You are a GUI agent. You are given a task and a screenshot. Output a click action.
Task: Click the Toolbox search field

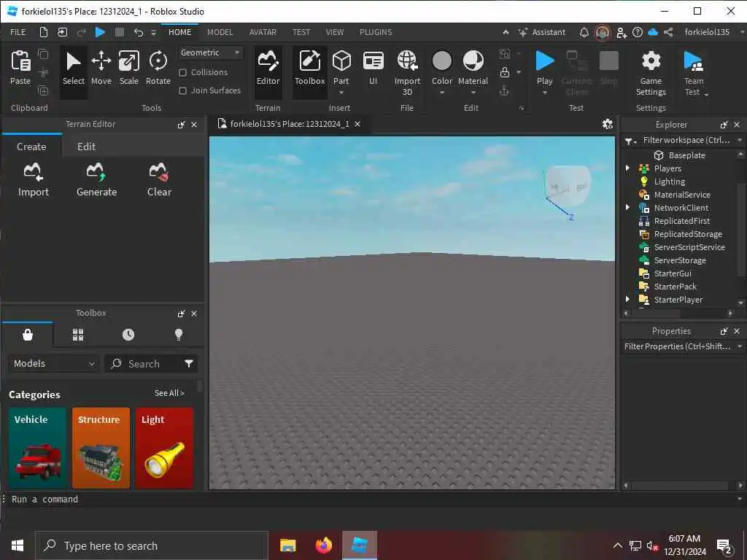point(152,364)
